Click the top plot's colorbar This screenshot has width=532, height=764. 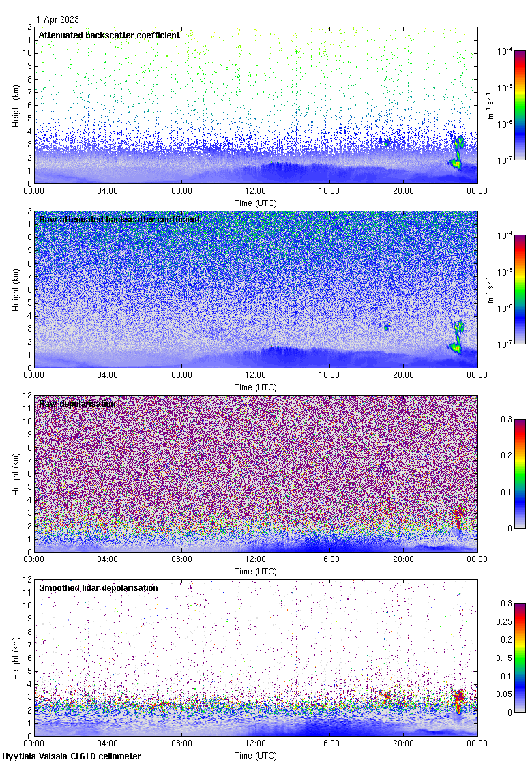[x=520, y=105]
